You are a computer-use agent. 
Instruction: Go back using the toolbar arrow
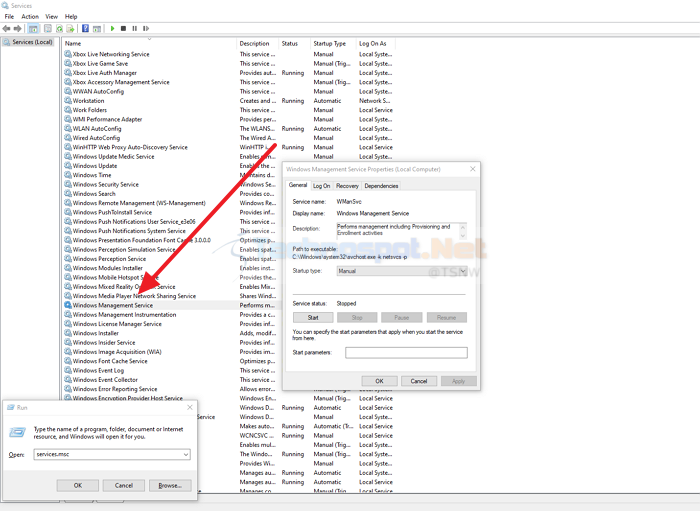click(x=6, y=29)
